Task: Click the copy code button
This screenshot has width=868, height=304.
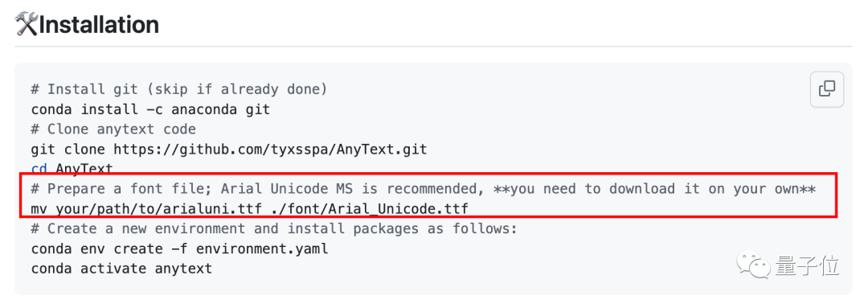Action: [827, 89]
